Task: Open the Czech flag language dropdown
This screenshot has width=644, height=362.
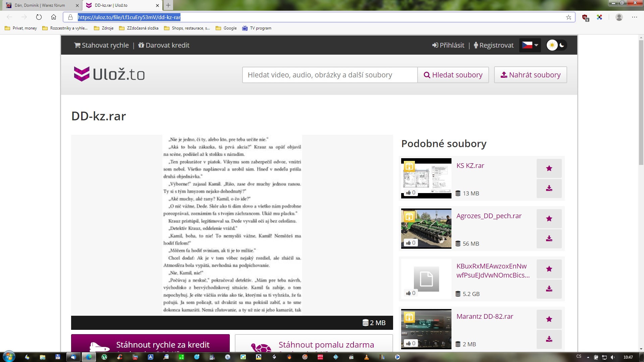Action: click(x=530, y=45)
